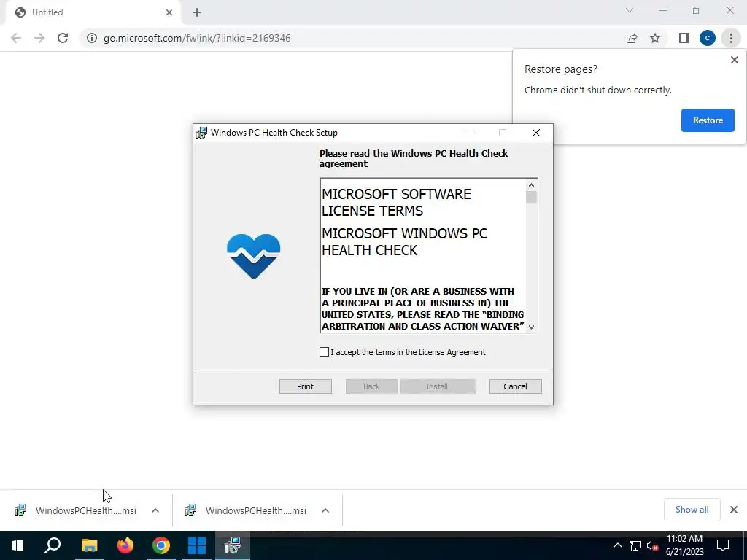Switch to installer icon in taskbar

[233, 545]
